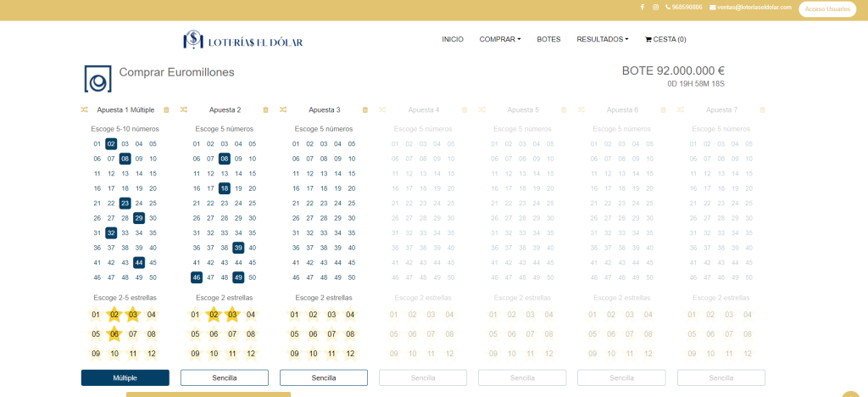Randomize numbers for Apuesta 7
868x397 pixels.
pos(681,109)
